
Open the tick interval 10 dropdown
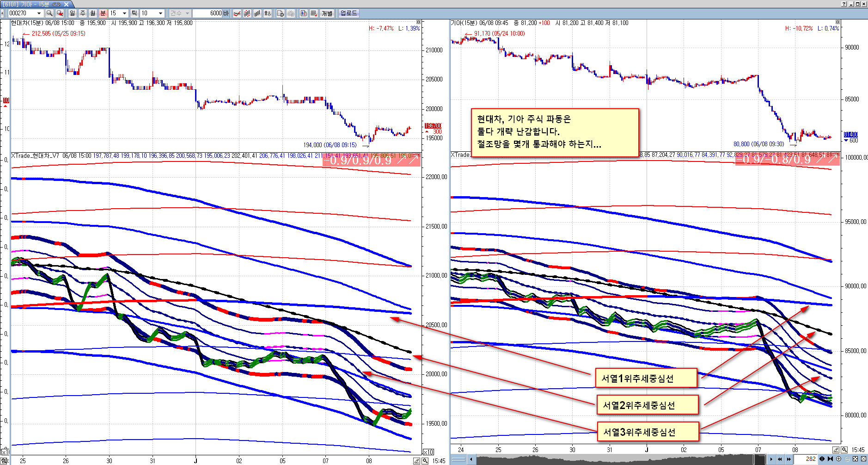160,13
